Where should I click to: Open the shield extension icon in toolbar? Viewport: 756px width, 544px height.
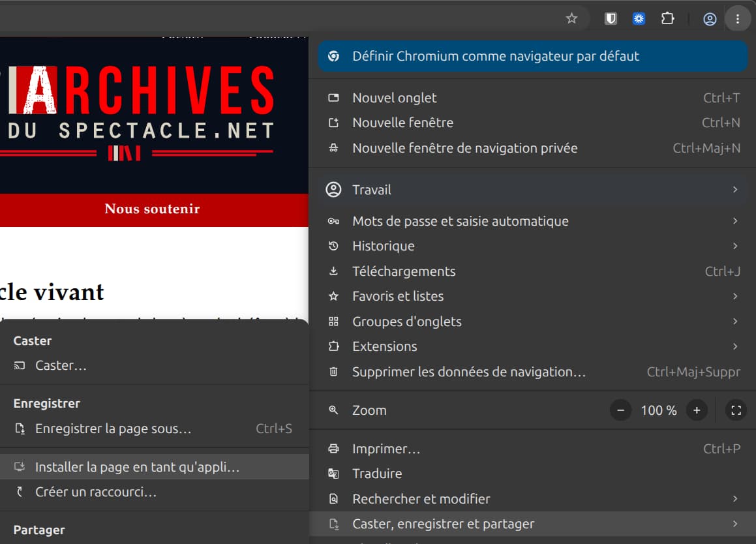[x=611, y=19]
